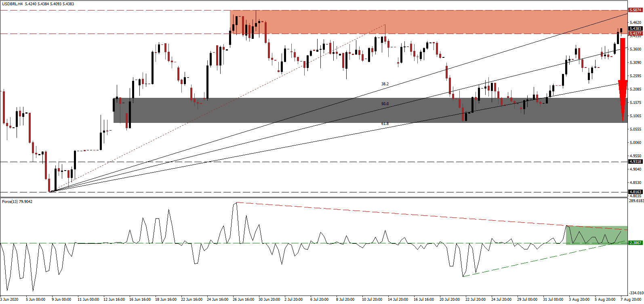
Task: Select the 4.8163 price level tag
Action: pyautogui.click(x=635, y=192)
